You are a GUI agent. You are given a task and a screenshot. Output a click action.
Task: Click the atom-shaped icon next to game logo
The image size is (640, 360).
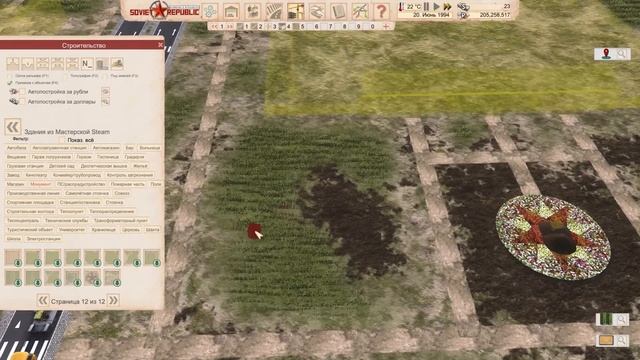click(x=210, y=11)
